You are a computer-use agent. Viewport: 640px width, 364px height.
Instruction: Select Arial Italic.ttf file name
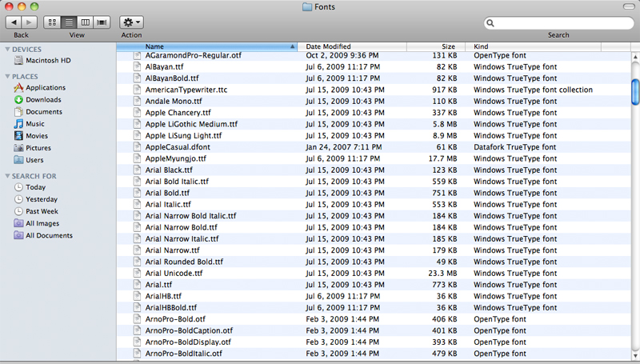[168, 205]
